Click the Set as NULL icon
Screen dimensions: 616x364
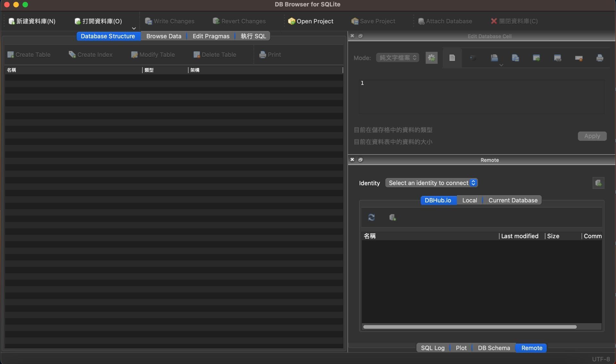578,58
